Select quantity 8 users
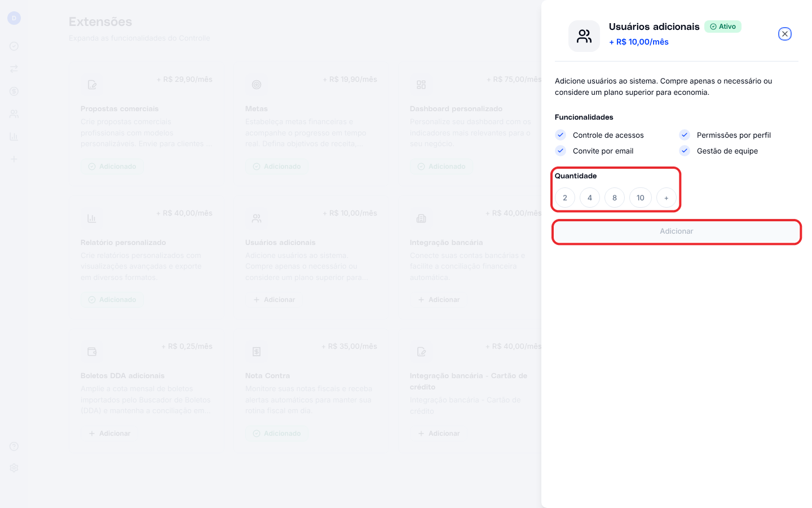 point(615,198)
